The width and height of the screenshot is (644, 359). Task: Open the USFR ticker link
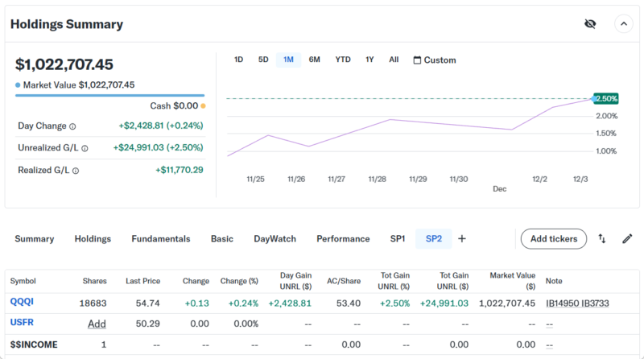[x=22, y=324]
